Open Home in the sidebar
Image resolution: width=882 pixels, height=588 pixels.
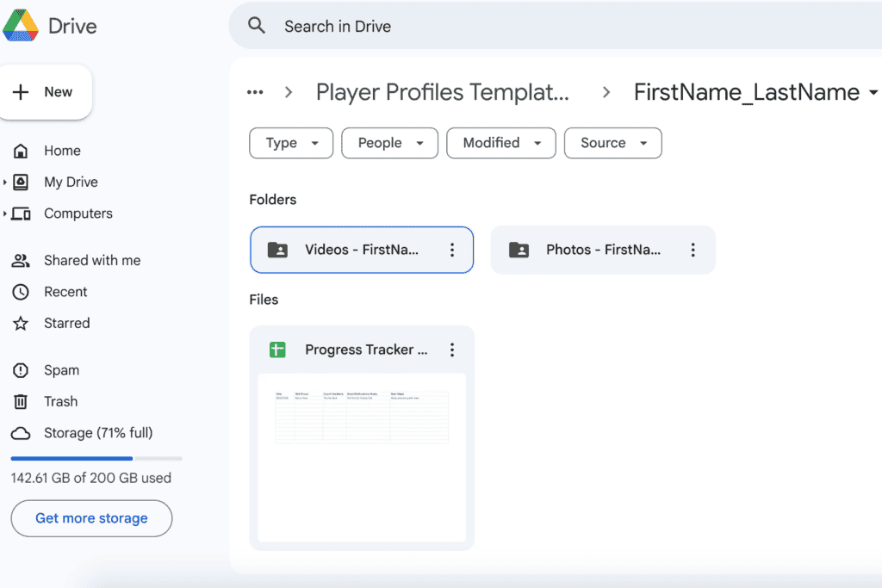pyautogui.click(x=62, y=151)
